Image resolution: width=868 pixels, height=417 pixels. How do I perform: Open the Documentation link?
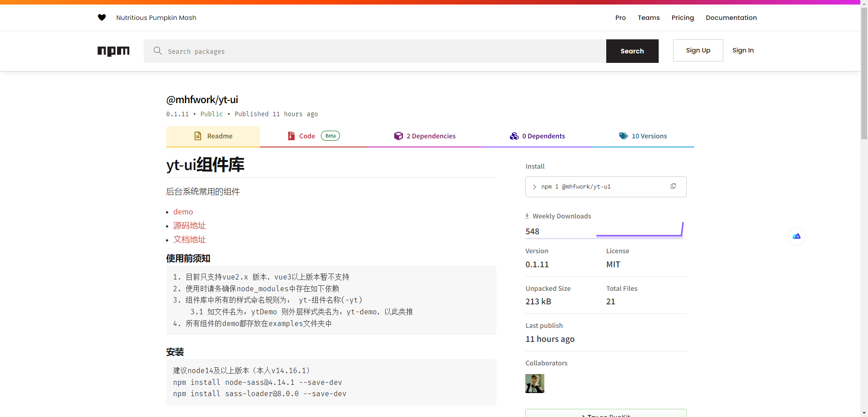pyautogui.click(x=731, y=18)
